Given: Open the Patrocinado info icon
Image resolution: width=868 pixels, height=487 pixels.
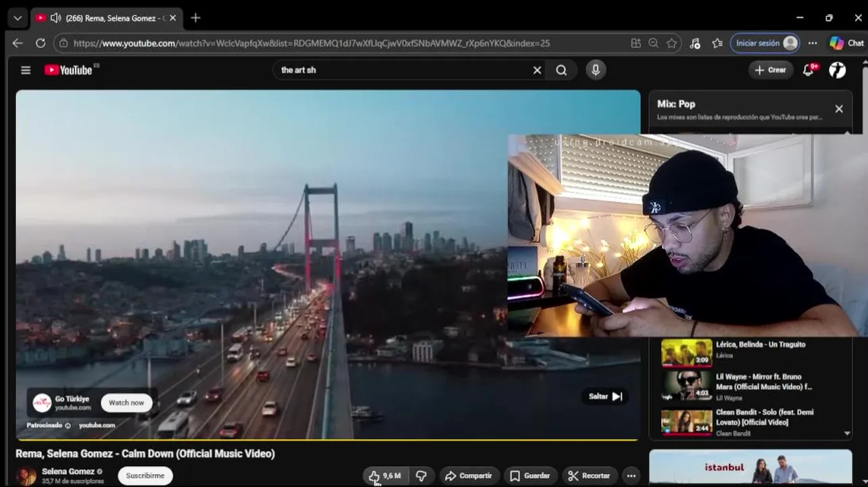Looking at the screenshot, I should pyautogui.click(x=68, y=425).
